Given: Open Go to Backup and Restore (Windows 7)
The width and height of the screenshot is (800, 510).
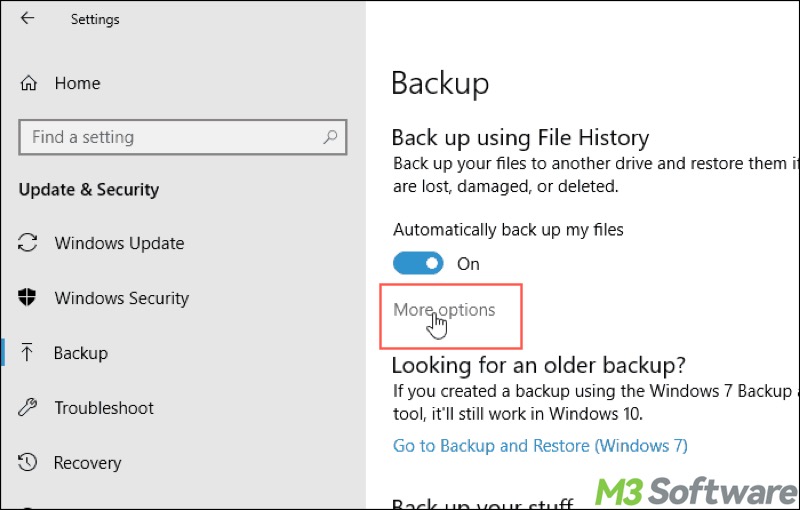Looking at the screenshot, I should tap(540, 446).
